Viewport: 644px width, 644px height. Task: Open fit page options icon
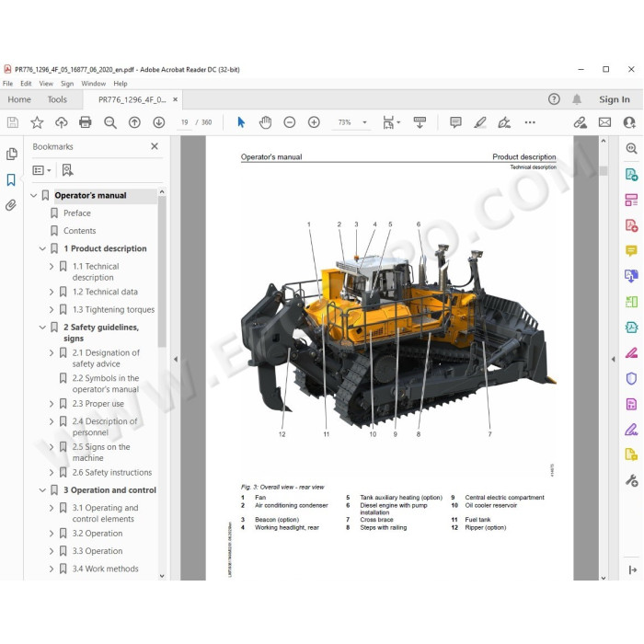391,122
